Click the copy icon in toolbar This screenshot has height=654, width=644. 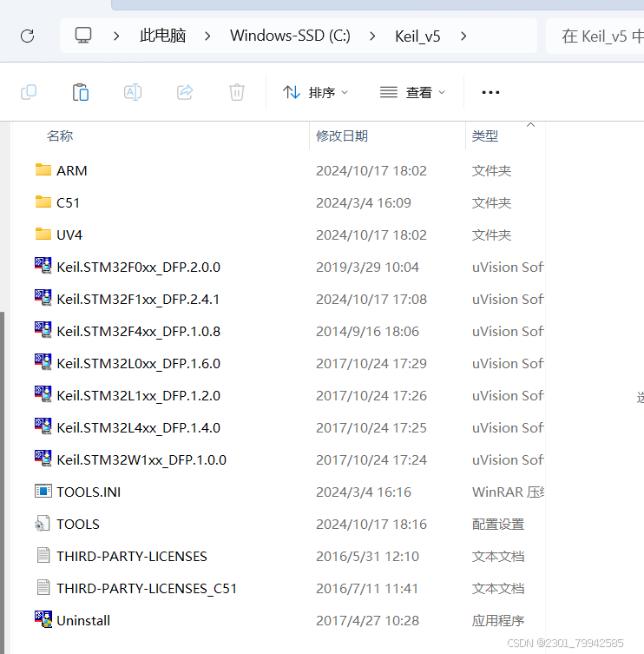29,92
